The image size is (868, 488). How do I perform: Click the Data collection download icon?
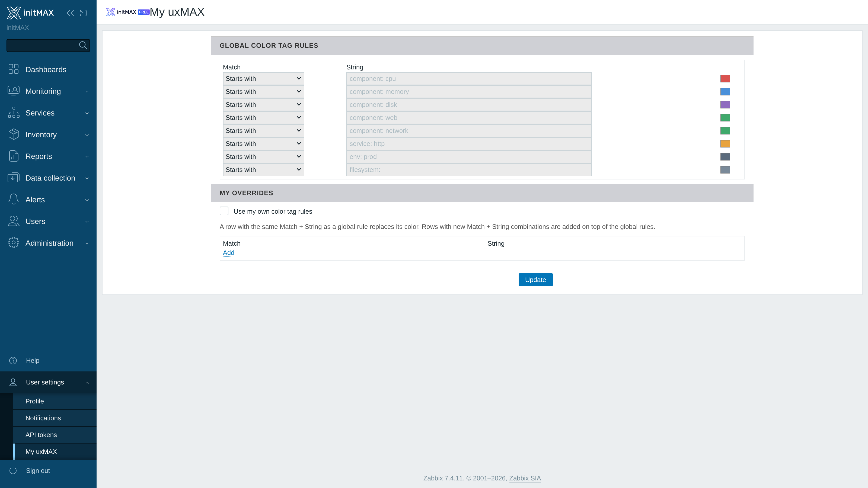(x=14, y=178)
